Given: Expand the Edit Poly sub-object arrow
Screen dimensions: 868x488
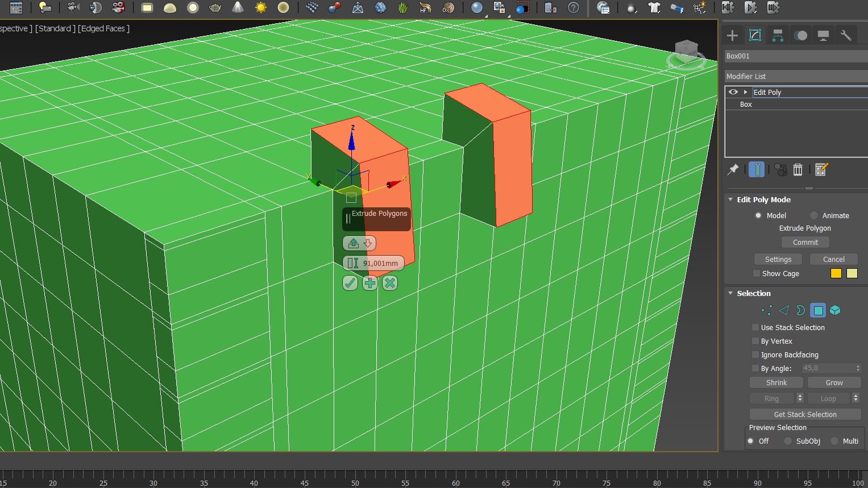Looking at the screenshot, I should (745, 92).
